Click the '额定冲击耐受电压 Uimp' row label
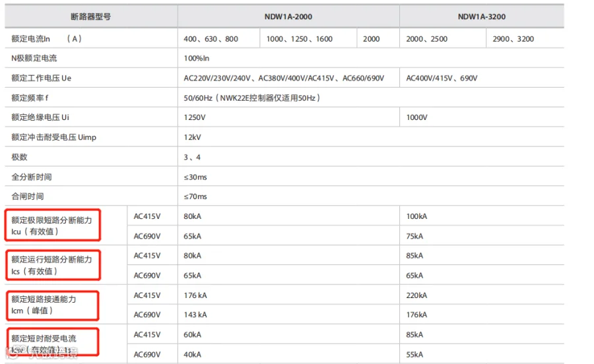This screenshot has width=594, height=364. click(54, 137)
